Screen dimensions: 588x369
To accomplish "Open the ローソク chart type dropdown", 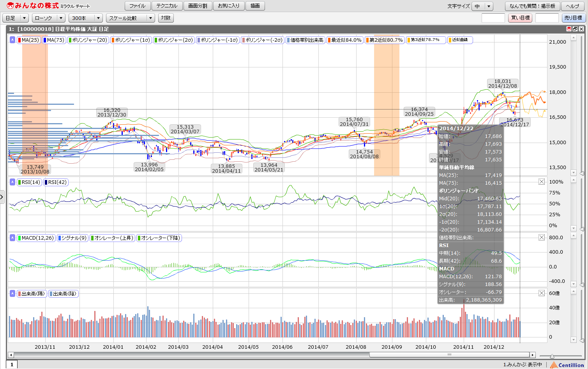I will (49, 18).
